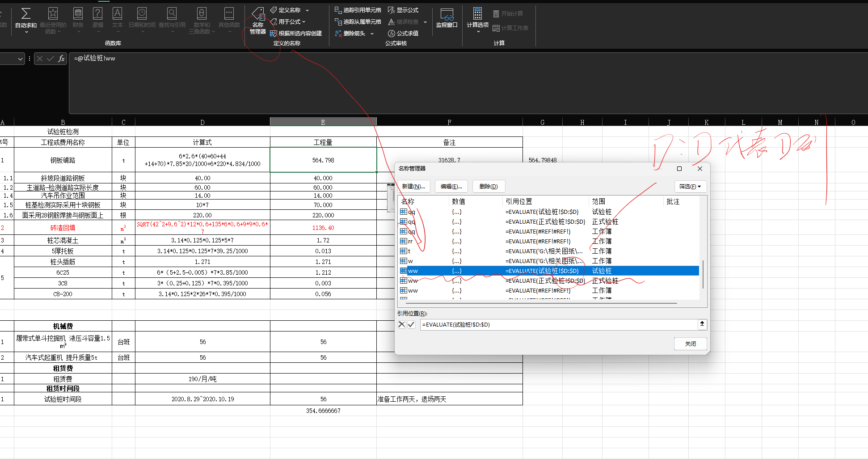Trace Dependents (追踪从属单元格)
This screenshot has height=459, width=868.
click(358, 21)
